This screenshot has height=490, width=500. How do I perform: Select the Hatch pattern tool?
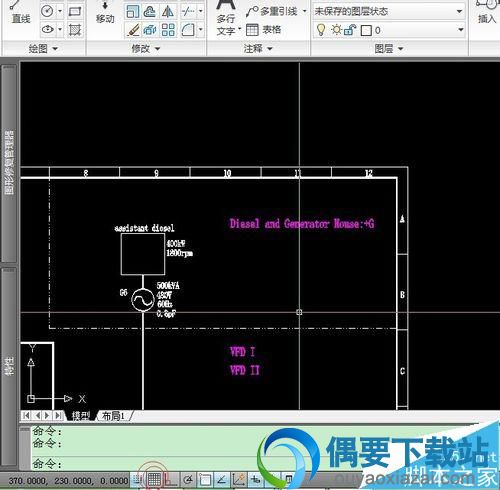click(x=75, y=30)
